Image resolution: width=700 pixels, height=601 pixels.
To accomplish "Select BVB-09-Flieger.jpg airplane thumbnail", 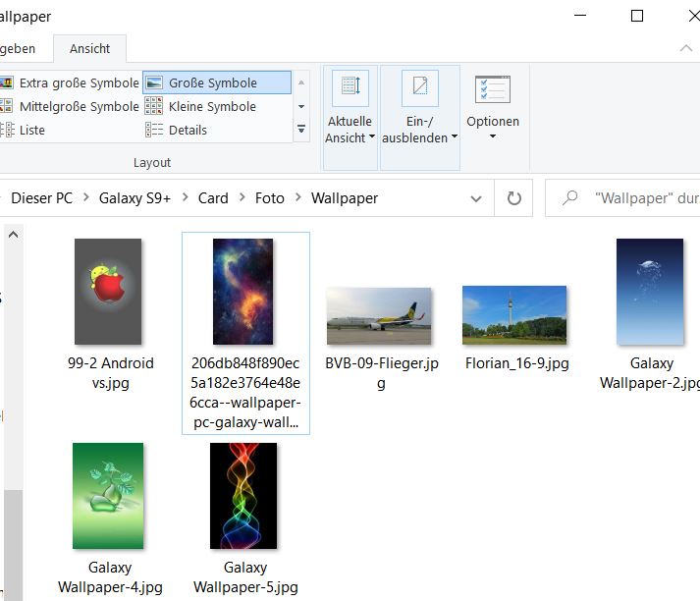I will [379, 315].
